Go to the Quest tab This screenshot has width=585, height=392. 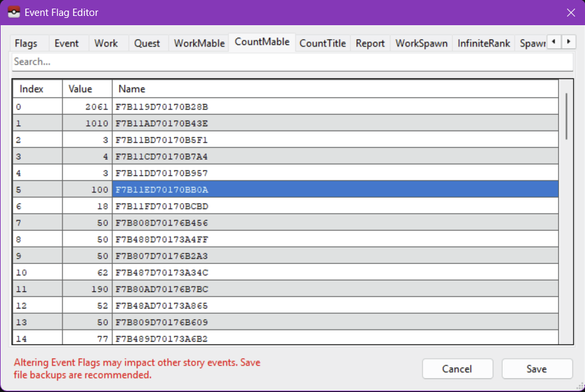click(x=147, y=43)
